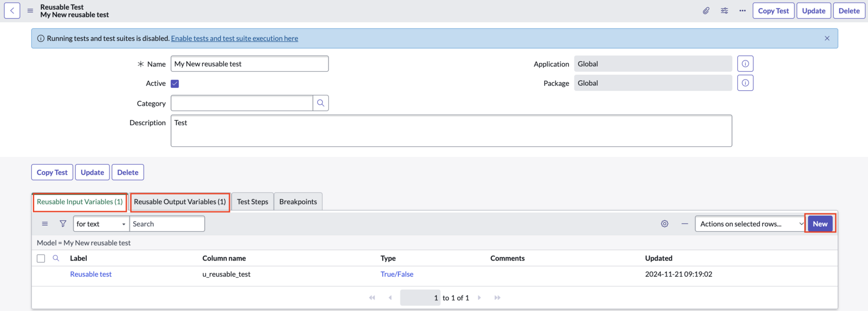Open the Test Steps tab
868x311 pixels.
click(x=253, y=202)
